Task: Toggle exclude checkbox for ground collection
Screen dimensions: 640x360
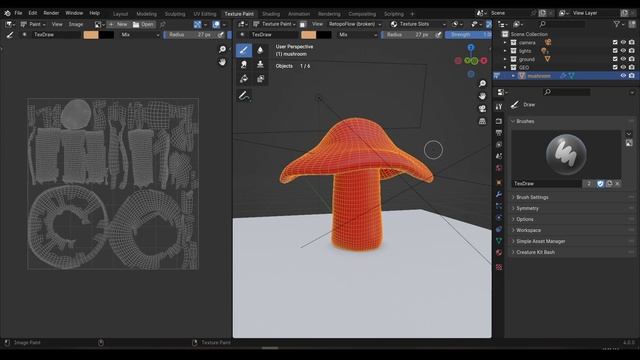Action: tap(615, 59)
